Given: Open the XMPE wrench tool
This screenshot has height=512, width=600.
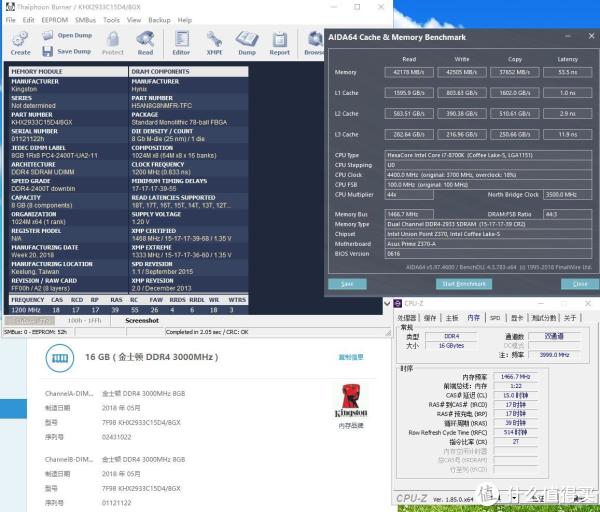Looking at the screenshot, I should pyautogui.click(x=214, y=39).
